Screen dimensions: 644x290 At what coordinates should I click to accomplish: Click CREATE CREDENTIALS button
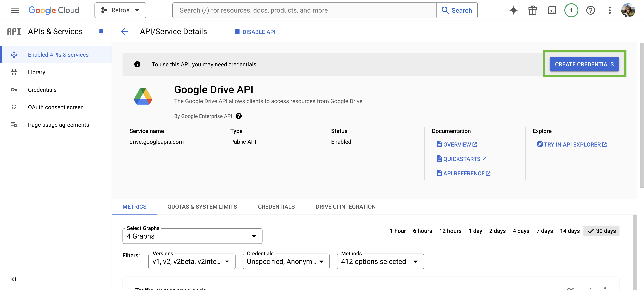584,64
